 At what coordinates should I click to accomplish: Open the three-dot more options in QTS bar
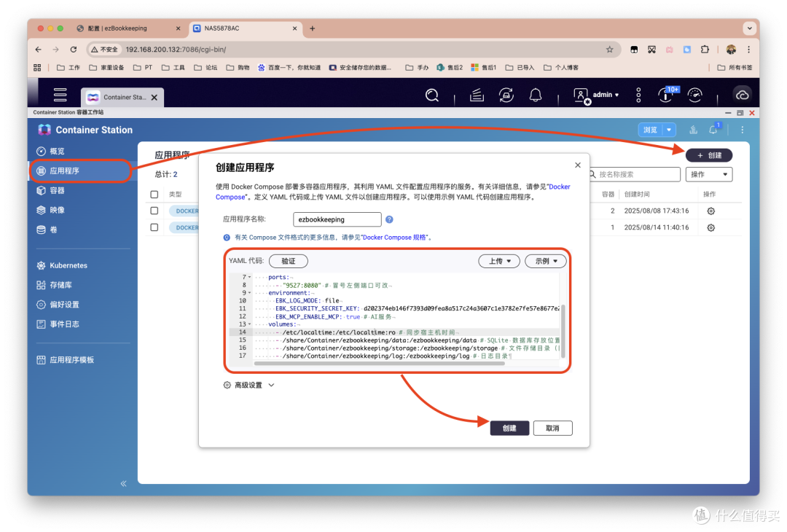[x=638, y=95]
